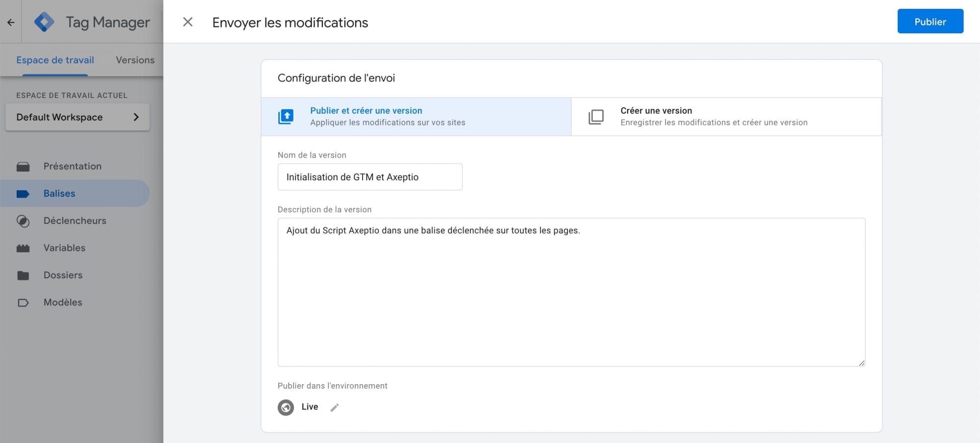980x443 pixels.
Task: Click the Dossiers folder icon
Action: tap(23, 275)
